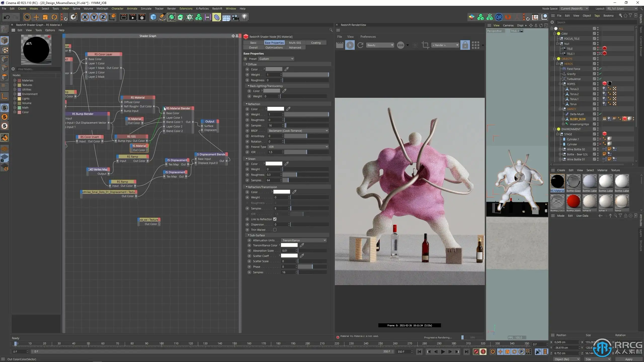Click the lightbulb light object icon
Screen dimensions: 644x362
coord(245,17)
